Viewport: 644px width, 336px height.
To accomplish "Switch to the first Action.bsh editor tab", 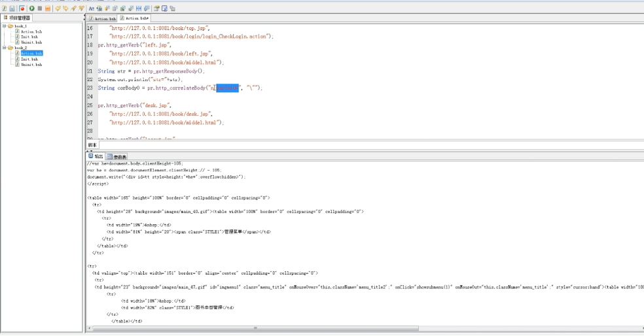I will pos(102,19).
